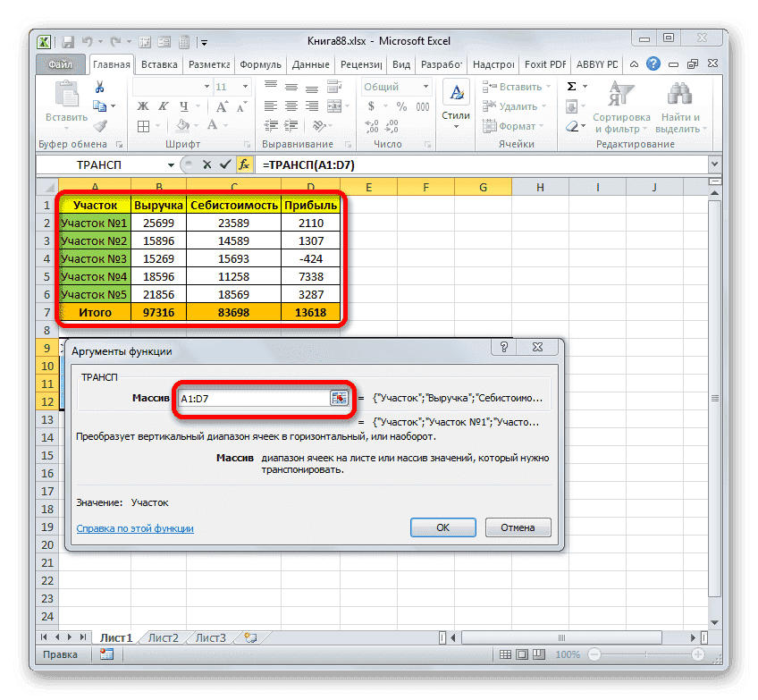Apply bold formatting with the Ж icon
Screen dimensions: 758x700
tap(143, 105)
